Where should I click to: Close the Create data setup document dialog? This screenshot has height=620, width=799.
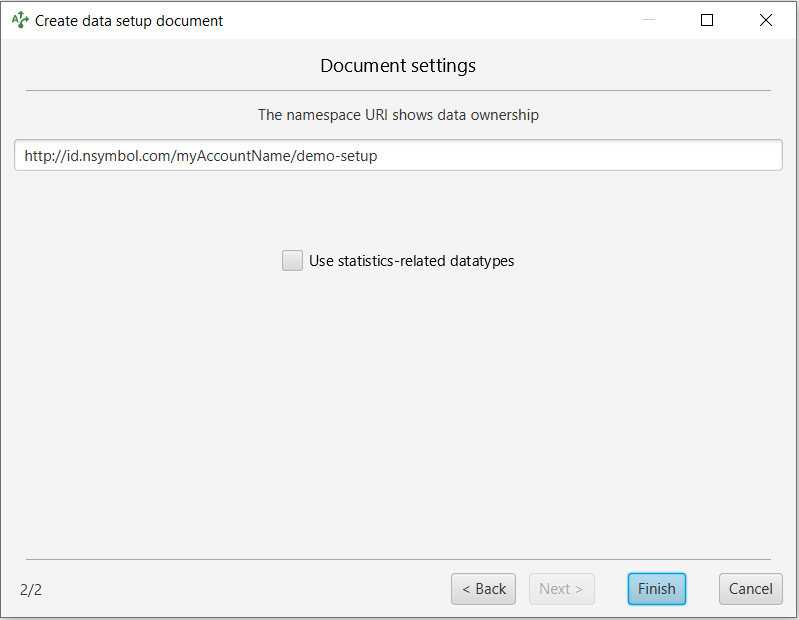(x=765, y=20)
